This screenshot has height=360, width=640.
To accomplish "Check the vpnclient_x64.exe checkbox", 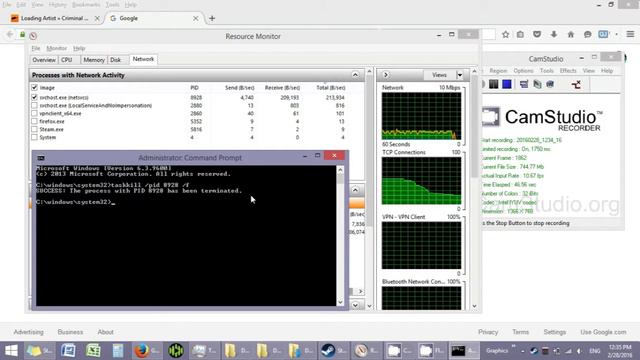I will (34, 113).
